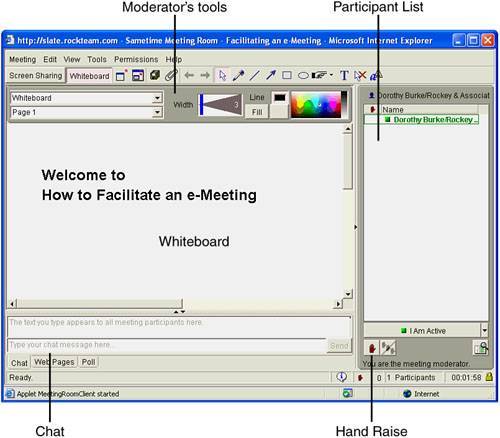The width and height of the screenshot is (500, 438).
Task: Click the clock icon in status bar
Action: pos(341,377)
